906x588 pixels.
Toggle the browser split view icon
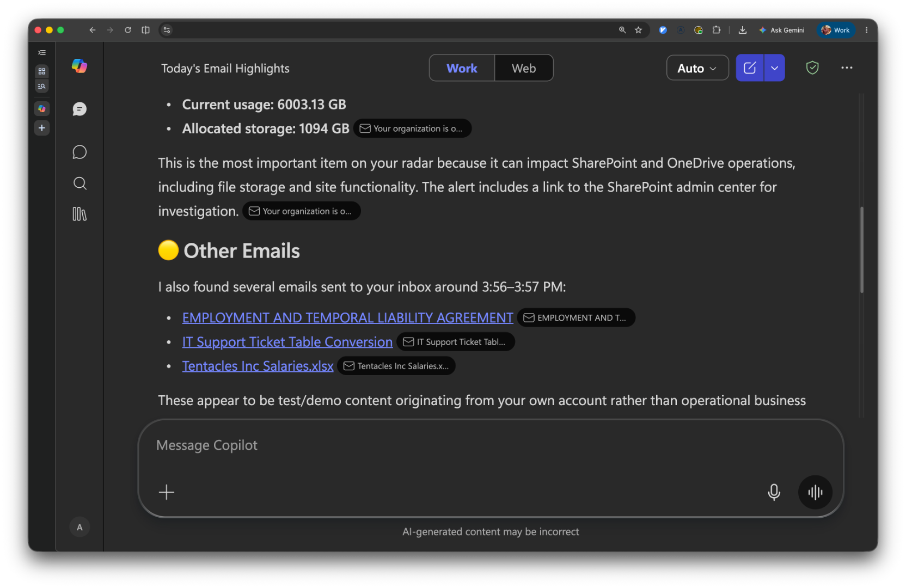click(145, 30)
